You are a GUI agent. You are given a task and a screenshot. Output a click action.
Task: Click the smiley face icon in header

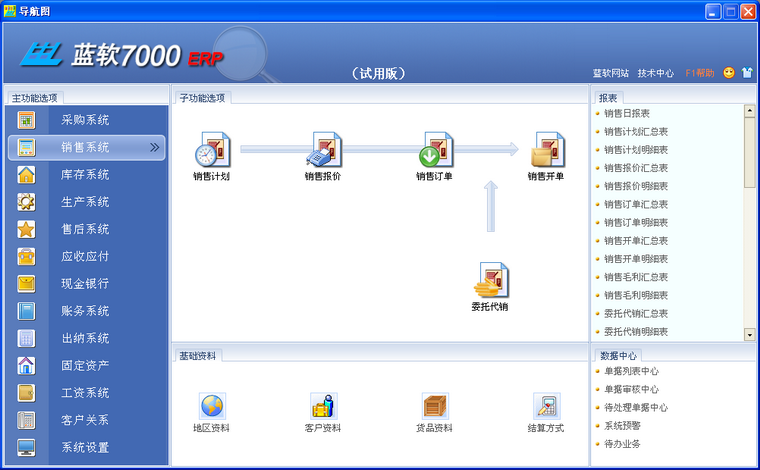(729, 73)
